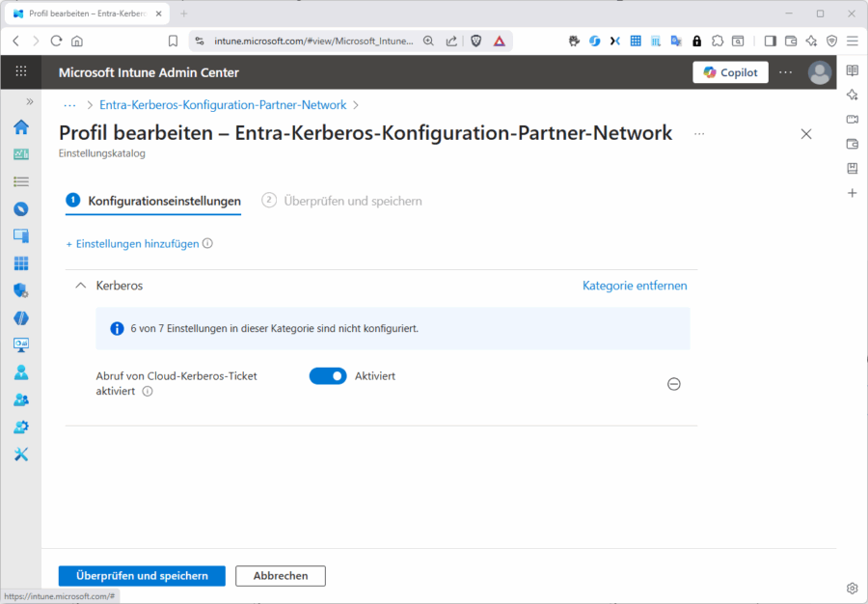This screenshot has height=604, width=868.
Task: Open the Home icon in Intune sidebar
Action: [21, 126]
